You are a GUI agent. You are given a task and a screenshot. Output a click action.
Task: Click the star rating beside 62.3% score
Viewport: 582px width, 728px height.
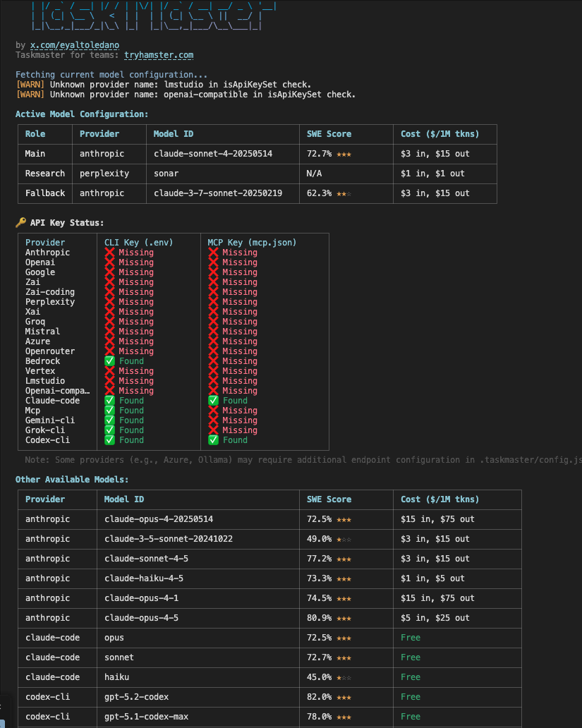tap(344, 193)
